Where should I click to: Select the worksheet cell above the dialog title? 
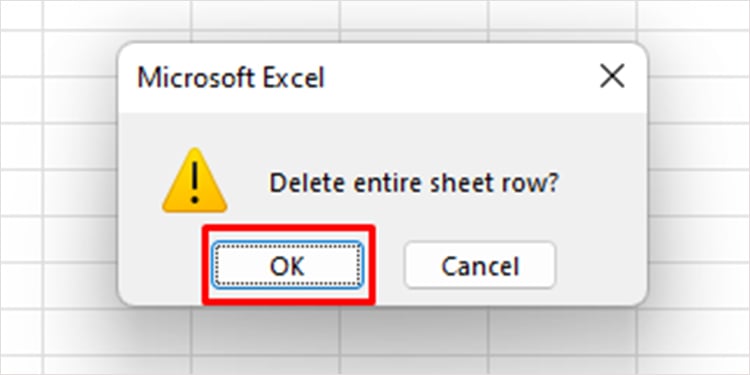click(265, 15)
